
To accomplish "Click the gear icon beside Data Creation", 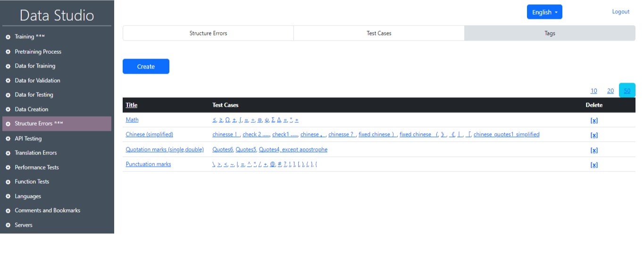I will point(8,110).
